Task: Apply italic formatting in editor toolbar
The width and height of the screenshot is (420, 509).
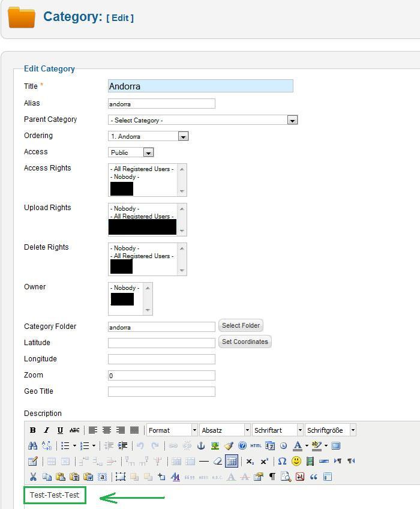Action: click(46, 430)
